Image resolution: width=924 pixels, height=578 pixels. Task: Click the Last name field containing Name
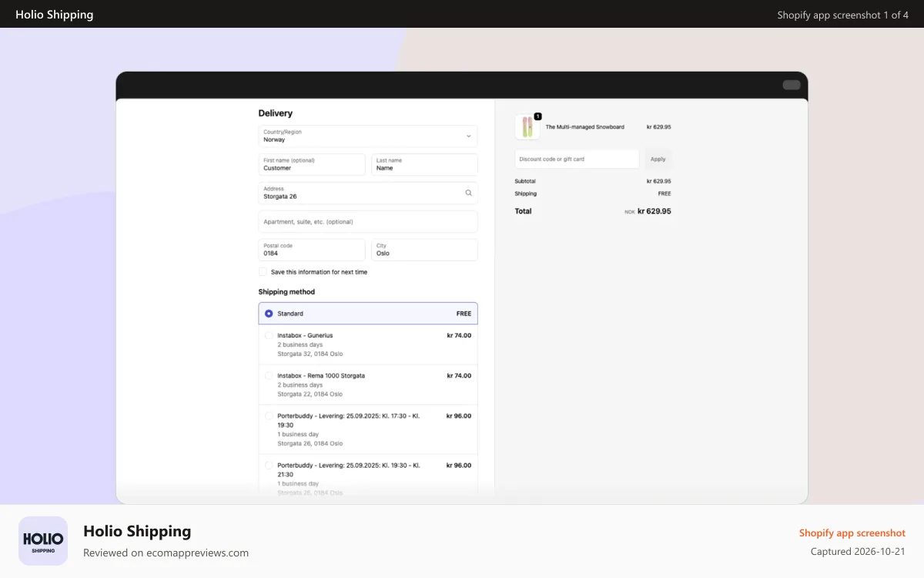(424, 164)
